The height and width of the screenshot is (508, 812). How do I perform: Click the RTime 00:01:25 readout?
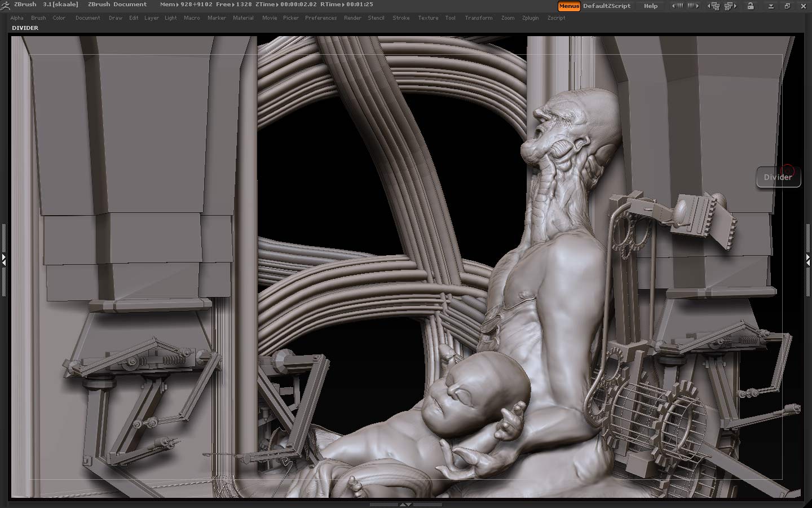click(x=347, y=5)
